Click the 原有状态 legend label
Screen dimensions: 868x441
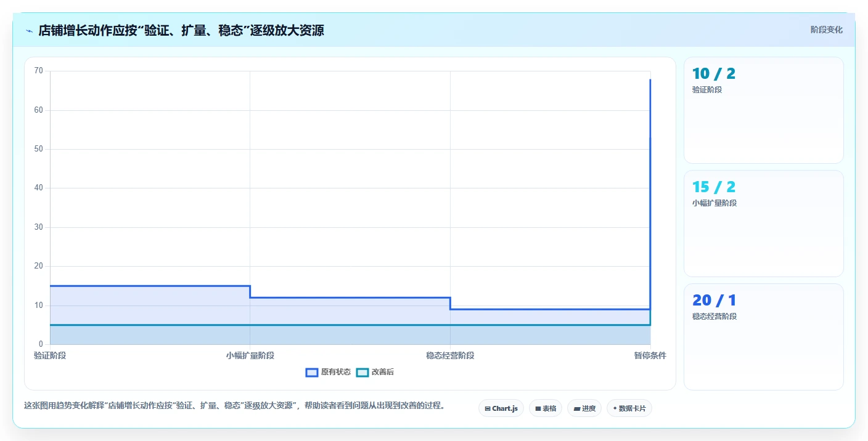coord(335,372)
